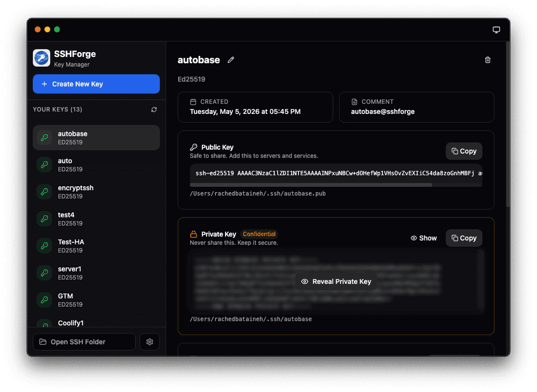The width and height of the screenshot is (537, 392).
Task: Click the YOUR KEYS (13) header
Action: (57, 110)
